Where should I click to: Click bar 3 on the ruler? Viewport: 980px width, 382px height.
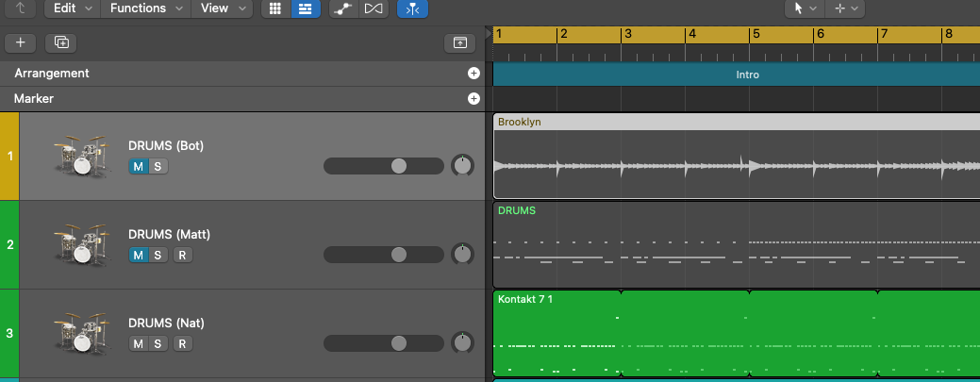tap(628, 34)
